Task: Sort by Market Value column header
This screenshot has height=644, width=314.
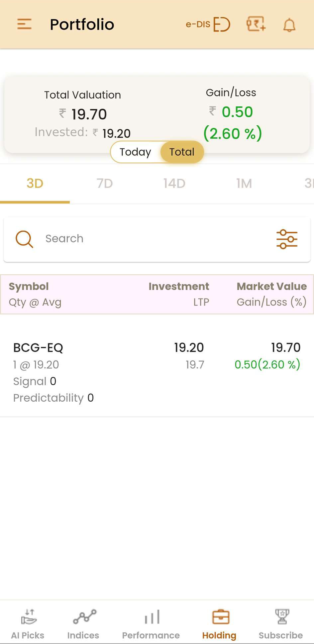Action: pyautogui.click(x=271, y=286)
